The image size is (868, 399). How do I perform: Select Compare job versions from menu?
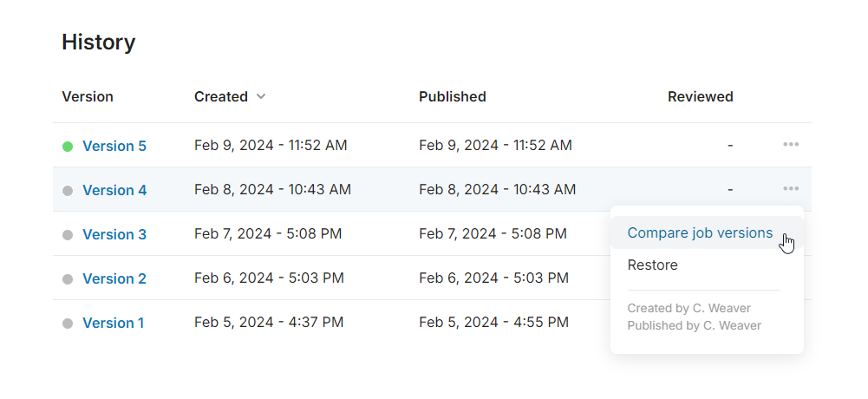click(x=700, y=232)
